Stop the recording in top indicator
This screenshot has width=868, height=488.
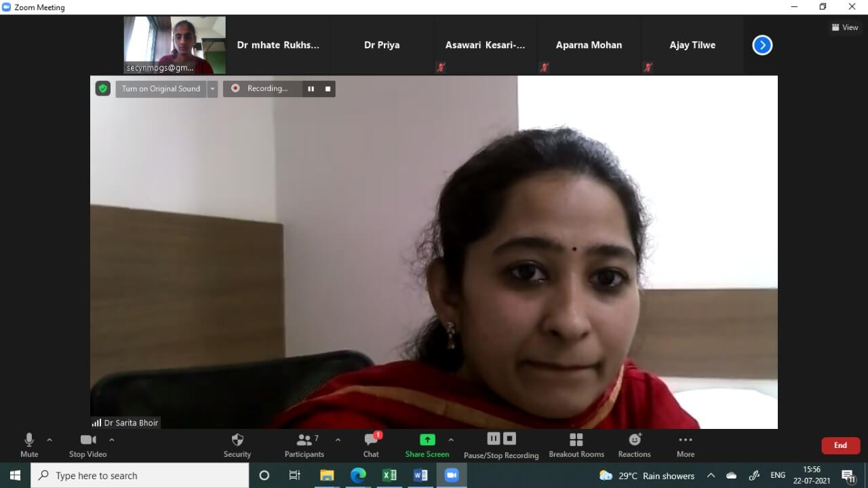328,89
